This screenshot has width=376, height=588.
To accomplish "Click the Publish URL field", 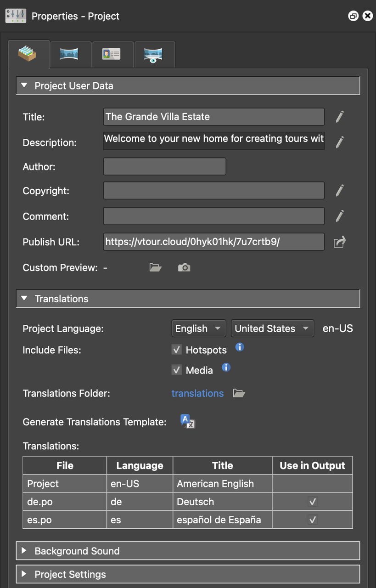I will pyautogui.click(x=214, y=242).
